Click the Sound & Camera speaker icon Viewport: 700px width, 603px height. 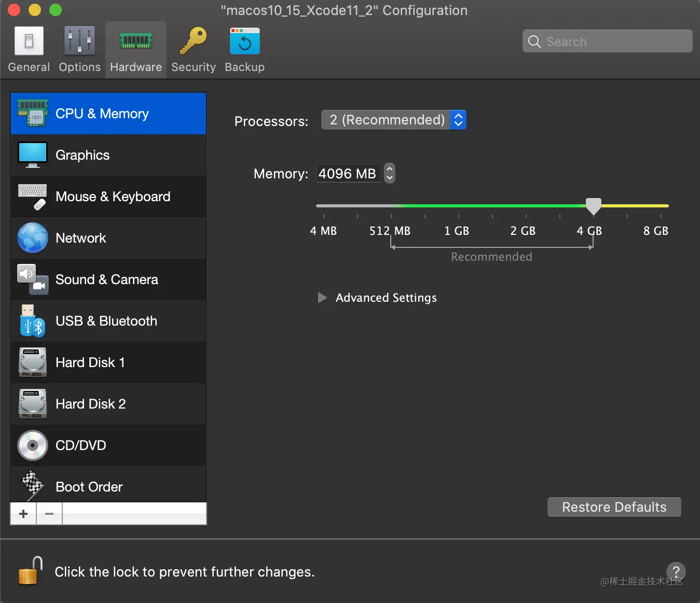pos(33,279)
